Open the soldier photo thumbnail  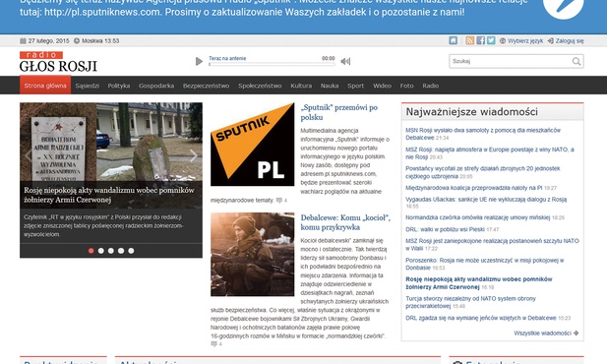[253, 255]
